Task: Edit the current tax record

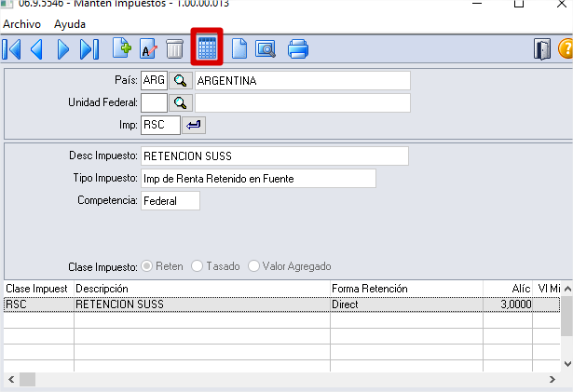Action: [x=148, y=48]
